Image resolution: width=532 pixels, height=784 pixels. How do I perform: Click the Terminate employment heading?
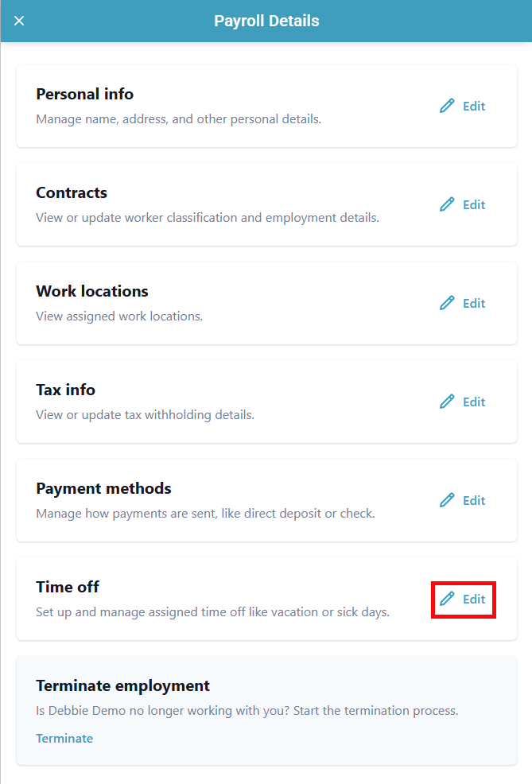click(x=122, y=685)
